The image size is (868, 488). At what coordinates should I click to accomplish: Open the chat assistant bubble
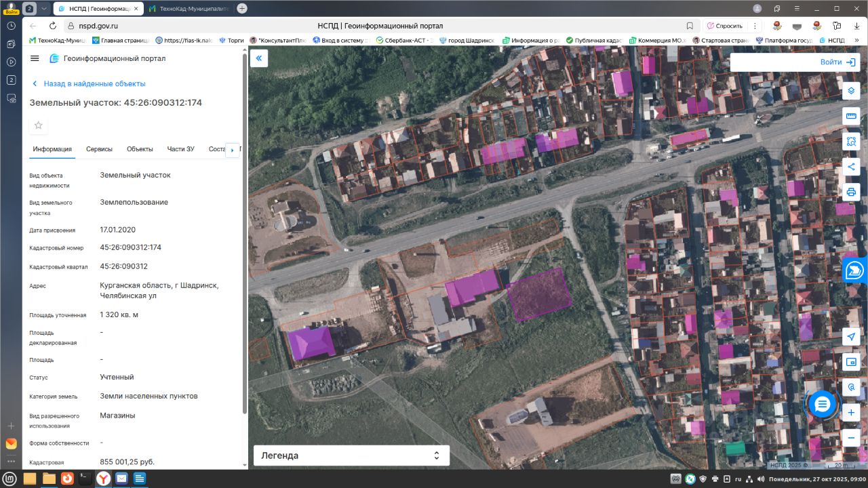[822, 405]
